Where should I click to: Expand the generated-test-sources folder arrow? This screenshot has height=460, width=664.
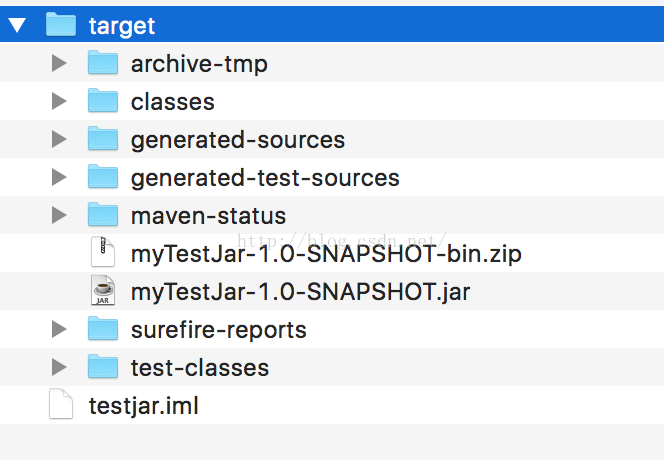[59, 177]
